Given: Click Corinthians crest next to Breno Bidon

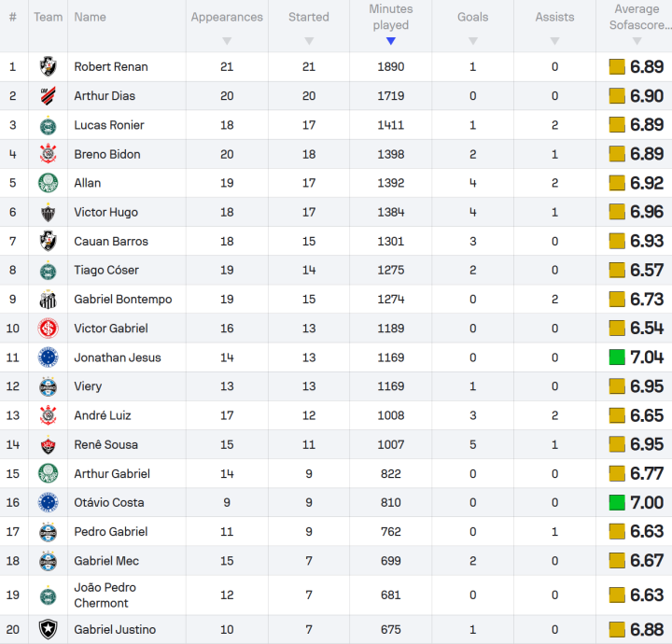Looking at the screenshot, I should (48, 154).
